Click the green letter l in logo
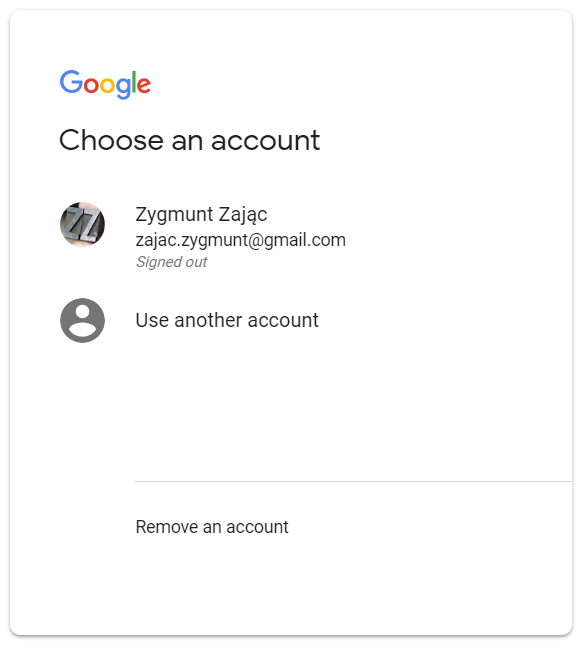The image size is (583, 647). (x=134, y=82)
